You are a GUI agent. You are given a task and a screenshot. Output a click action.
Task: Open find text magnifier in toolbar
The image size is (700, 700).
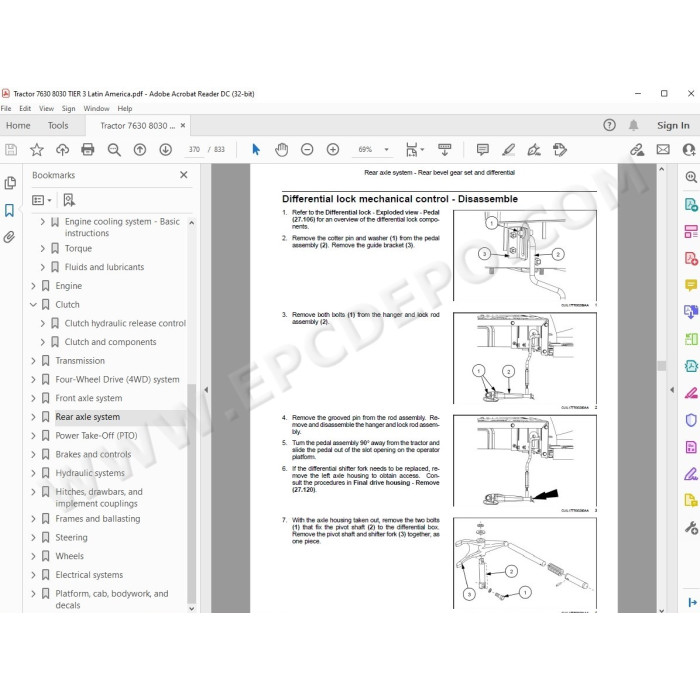click(x=114, y=150)
